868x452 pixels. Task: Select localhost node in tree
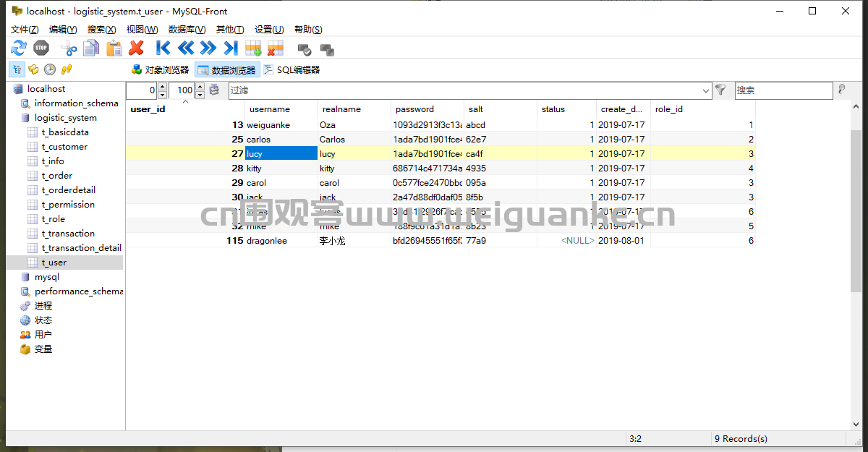46,89
